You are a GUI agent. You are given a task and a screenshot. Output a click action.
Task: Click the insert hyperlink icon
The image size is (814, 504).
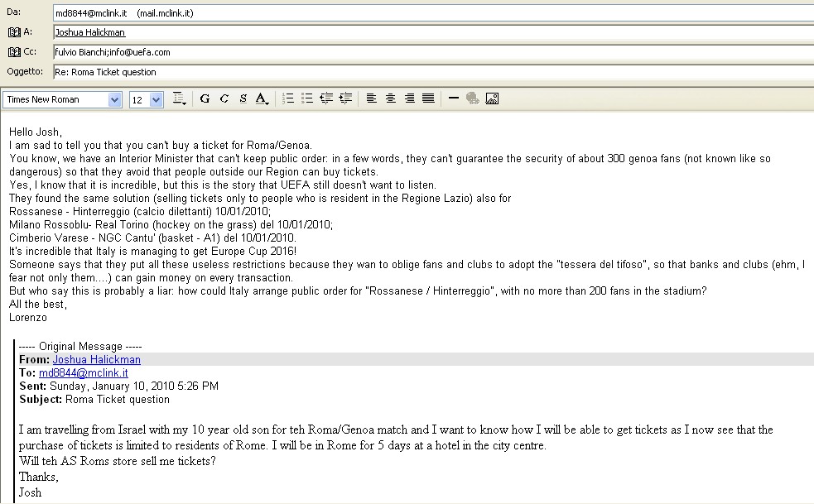tap(472, 98)
